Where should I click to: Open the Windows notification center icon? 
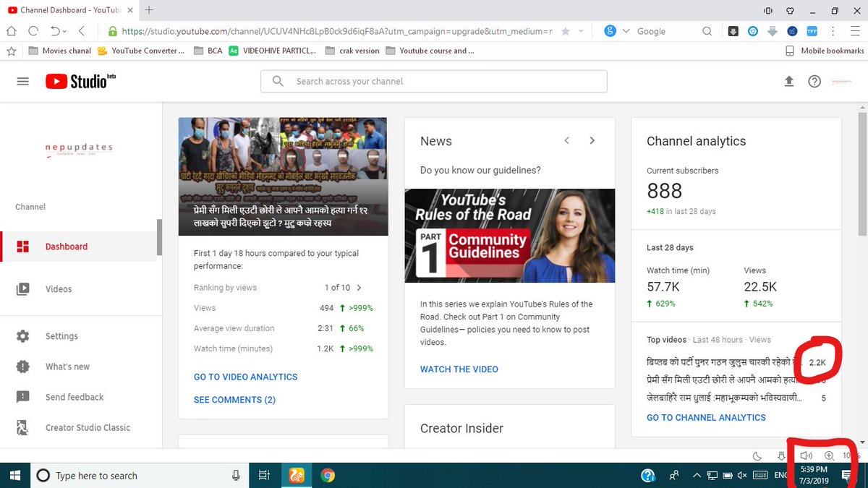pyautogui.click(x=846, y=475)
